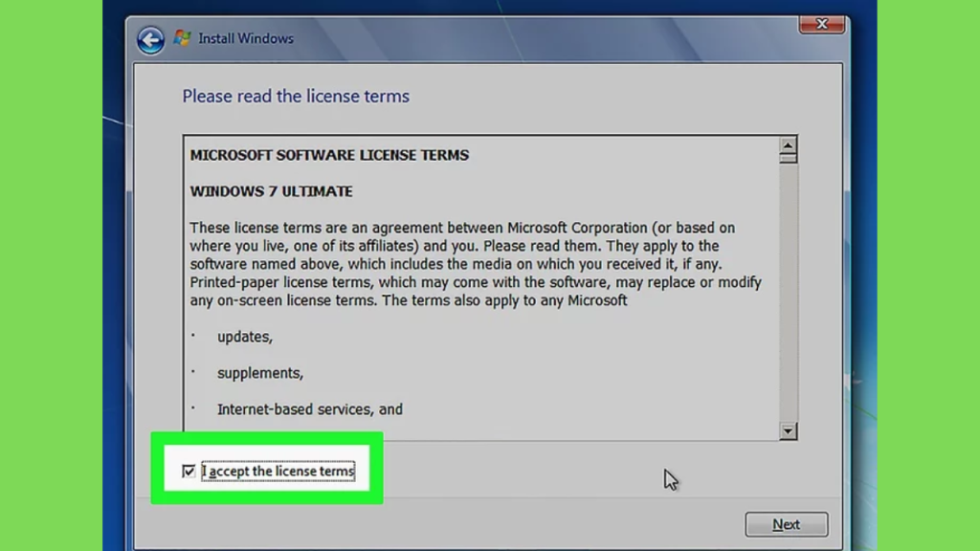Click the scrollbar thumb of license text
The image size is (980, 551).
[x=788, y=158]
